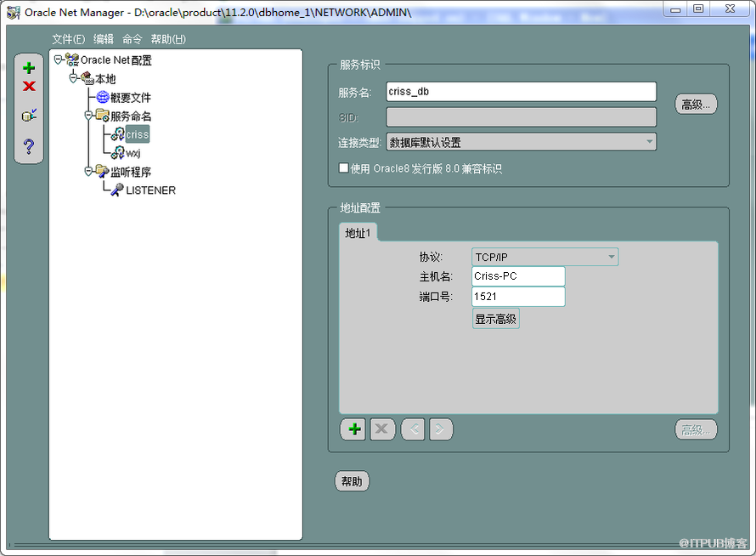Open the 命令 menu

(133, 39)
